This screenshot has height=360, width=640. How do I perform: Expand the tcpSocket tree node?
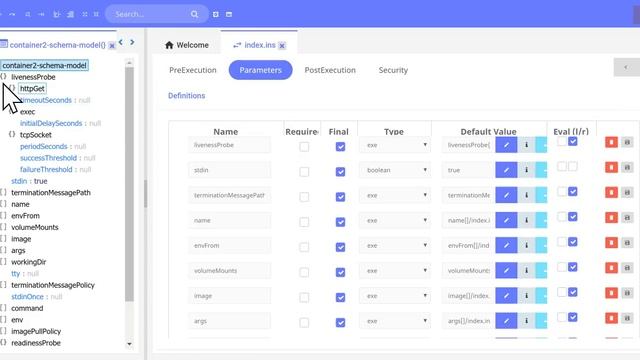pyautogui.click(x=12, y=134)
